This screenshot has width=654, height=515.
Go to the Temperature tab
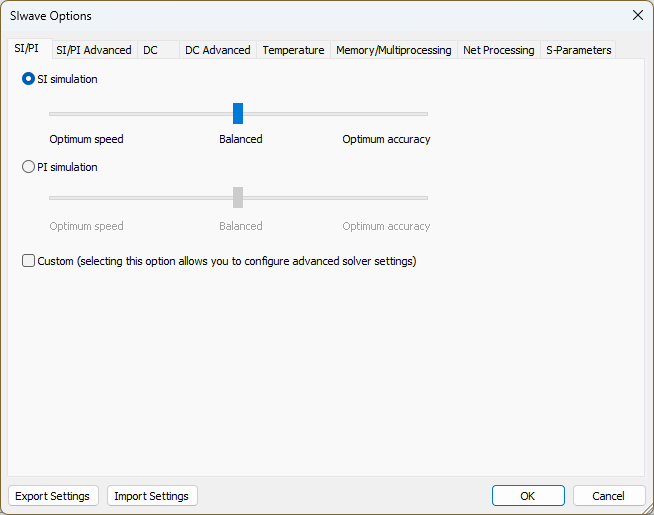[x=293, y=50]
